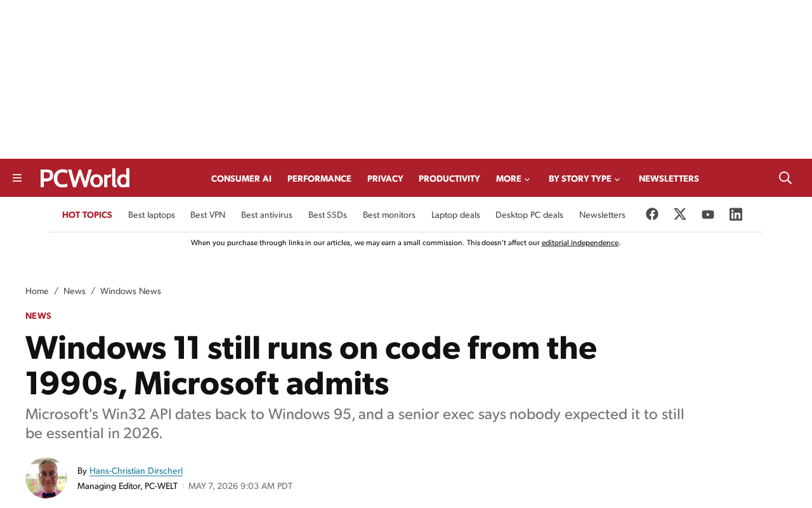Follow the editorial independence link
Image resolution: width=812 pixels, height=508 pixels.
click(x=580, y=243)
